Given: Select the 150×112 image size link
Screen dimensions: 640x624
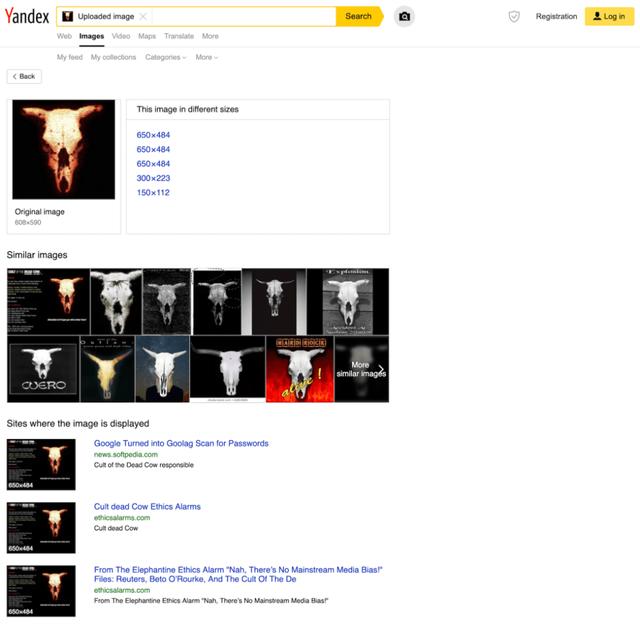Looking at the screenshot, I should pos(153,192).
